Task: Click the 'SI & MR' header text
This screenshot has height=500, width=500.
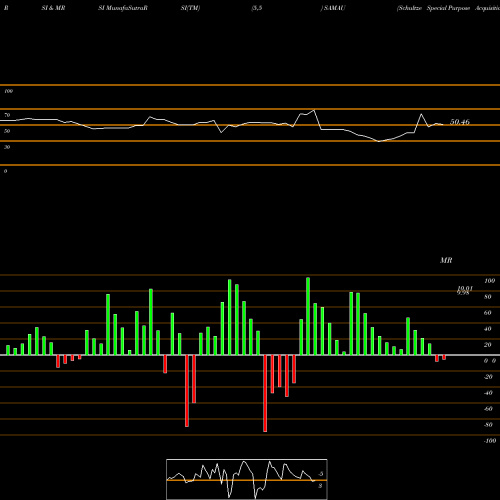Action: point(53,8)
